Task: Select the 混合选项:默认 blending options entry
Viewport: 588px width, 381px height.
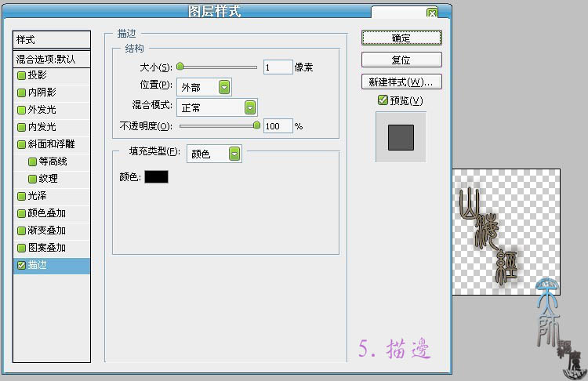Action: click(52, 60)
